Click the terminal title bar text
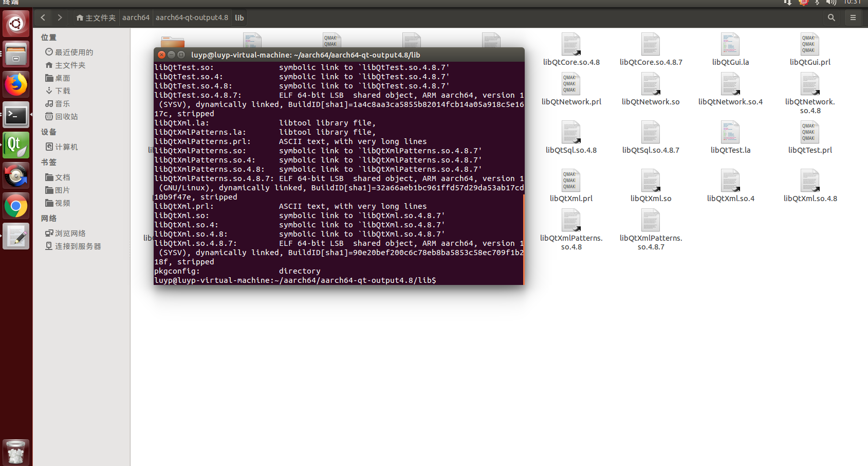Image resolution: width=868 pixels, height=466 pixels. [x=305, y=55]
